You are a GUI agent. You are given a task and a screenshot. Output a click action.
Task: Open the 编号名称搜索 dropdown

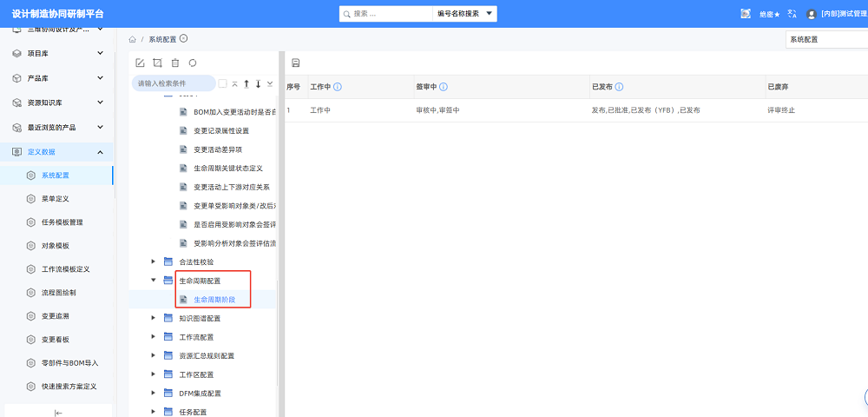pyautogui.click(x=464, y=14)
